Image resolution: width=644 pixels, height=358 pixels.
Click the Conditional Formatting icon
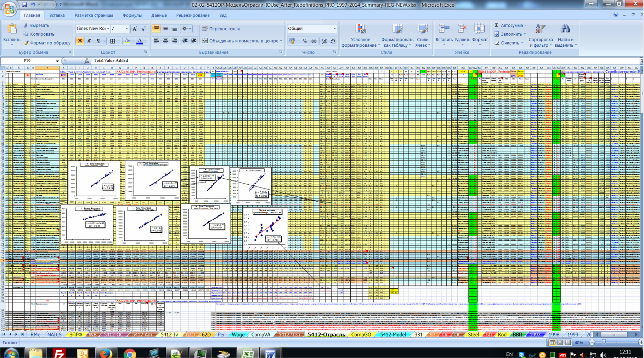[x=360, y=30]
